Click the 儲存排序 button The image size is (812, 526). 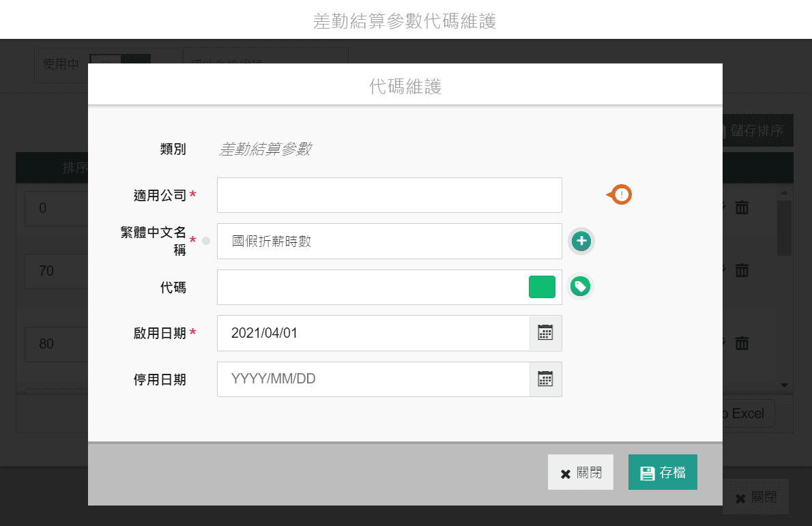click(756, 131)
